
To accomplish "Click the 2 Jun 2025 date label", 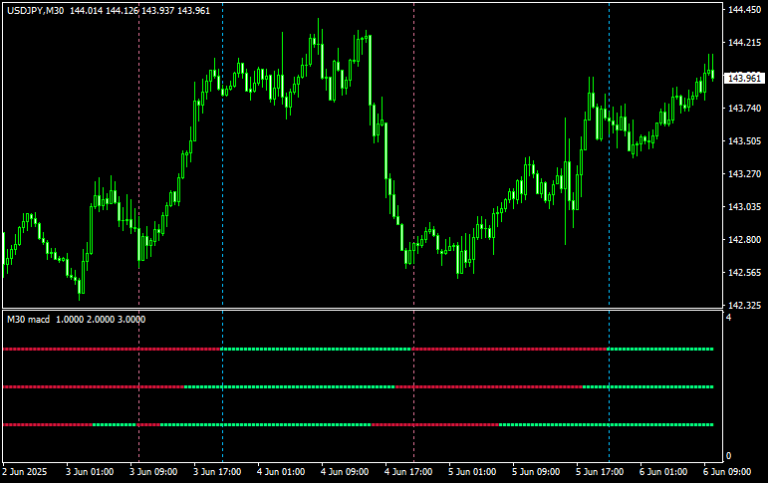I will [x=26, y=471].
